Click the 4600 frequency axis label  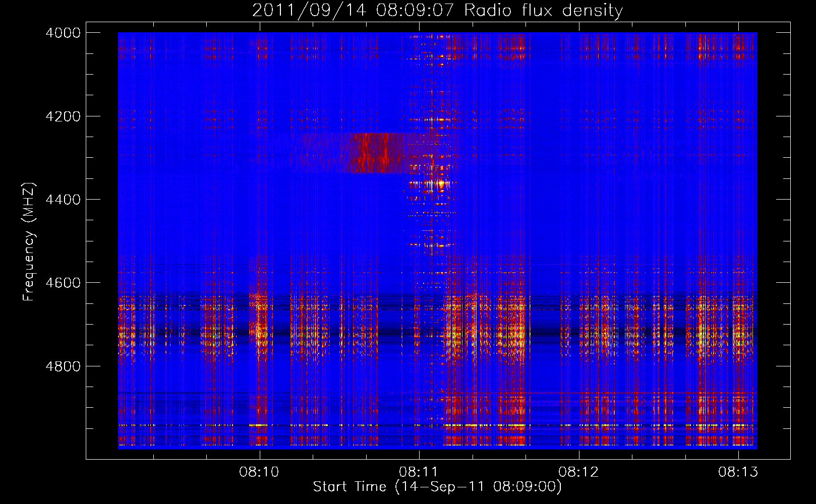point(63,283)
